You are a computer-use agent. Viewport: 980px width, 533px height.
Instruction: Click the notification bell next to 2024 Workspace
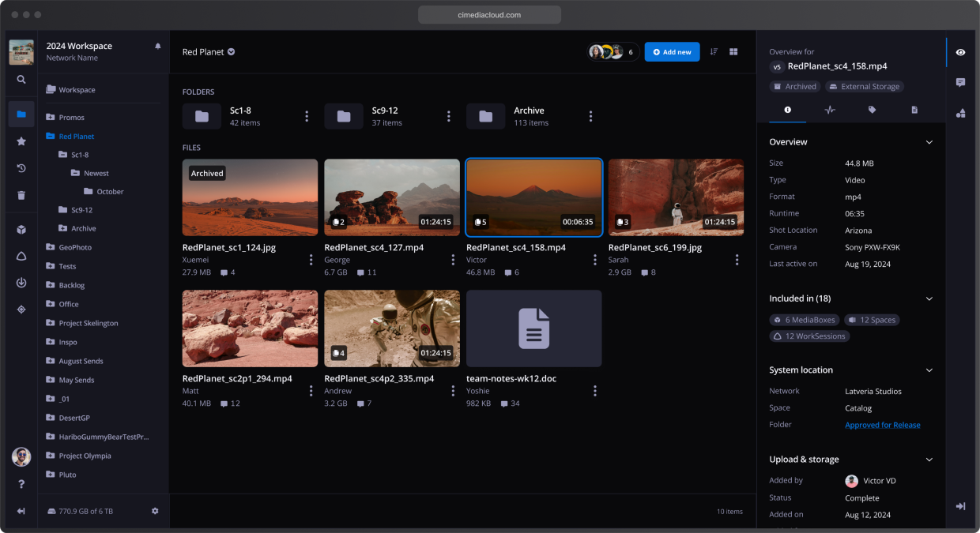tap(157, 47)
